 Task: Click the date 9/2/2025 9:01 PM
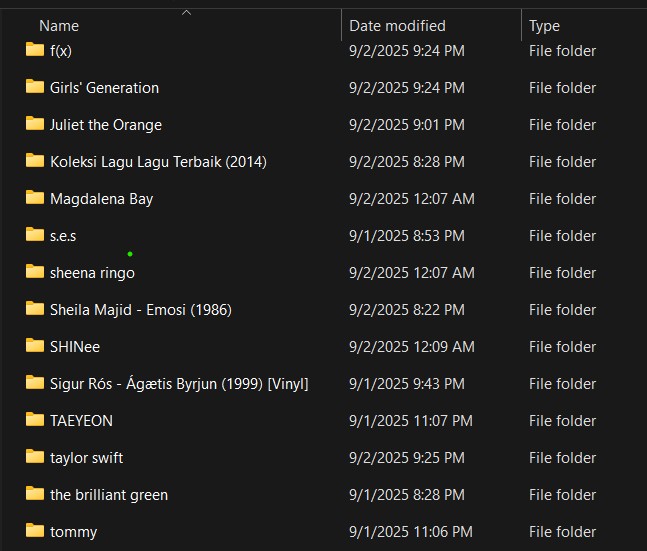(407, 125)
